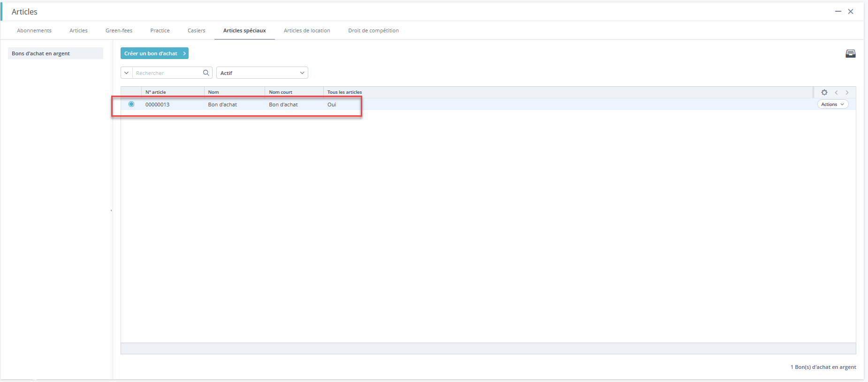The height and width of the screenshot is (382, 868).
Task: Open the Droit de compétition tab
Action: (373, 30)
